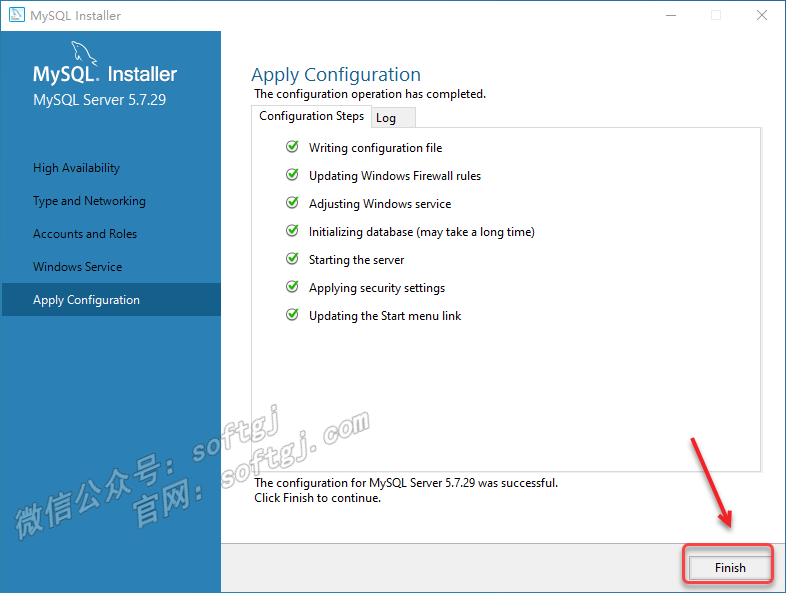Click 'Click Finish to continue.' text
The width and height of the screenshot is (786, 593).
click(x=317, y=498)
